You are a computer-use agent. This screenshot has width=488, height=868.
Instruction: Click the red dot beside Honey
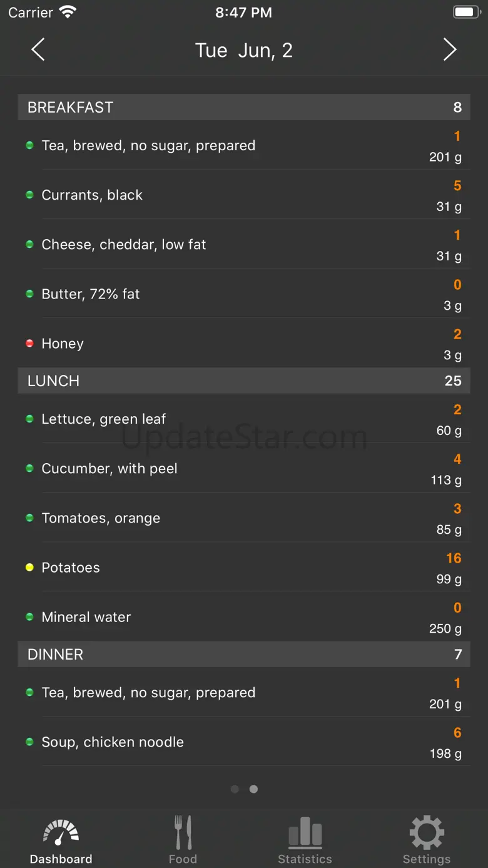[x=29, y=344]
